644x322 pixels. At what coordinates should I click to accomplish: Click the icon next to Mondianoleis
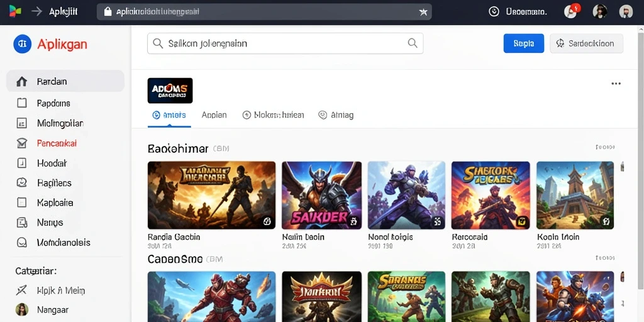pos(22,242)
